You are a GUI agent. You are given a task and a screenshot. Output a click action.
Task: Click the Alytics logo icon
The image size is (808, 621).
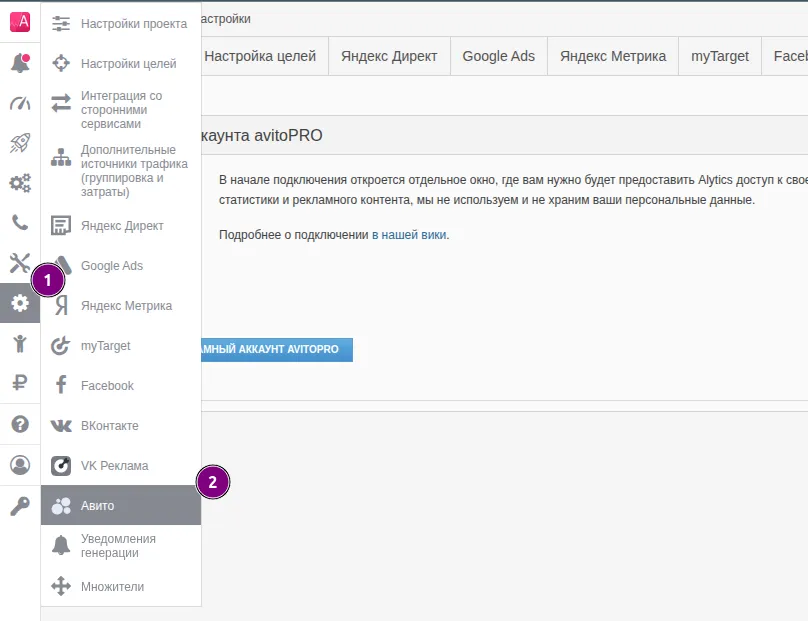[x=20, y=22]
